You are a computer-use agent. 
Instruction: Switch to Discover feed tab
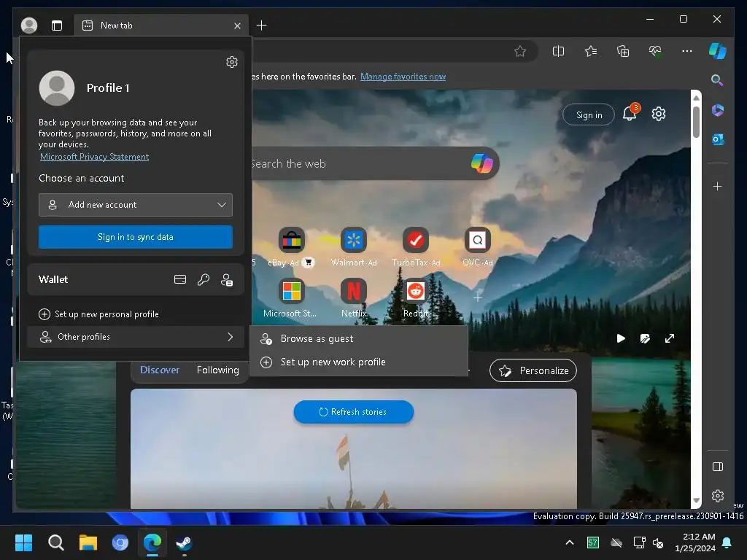[x=160, y=370]
